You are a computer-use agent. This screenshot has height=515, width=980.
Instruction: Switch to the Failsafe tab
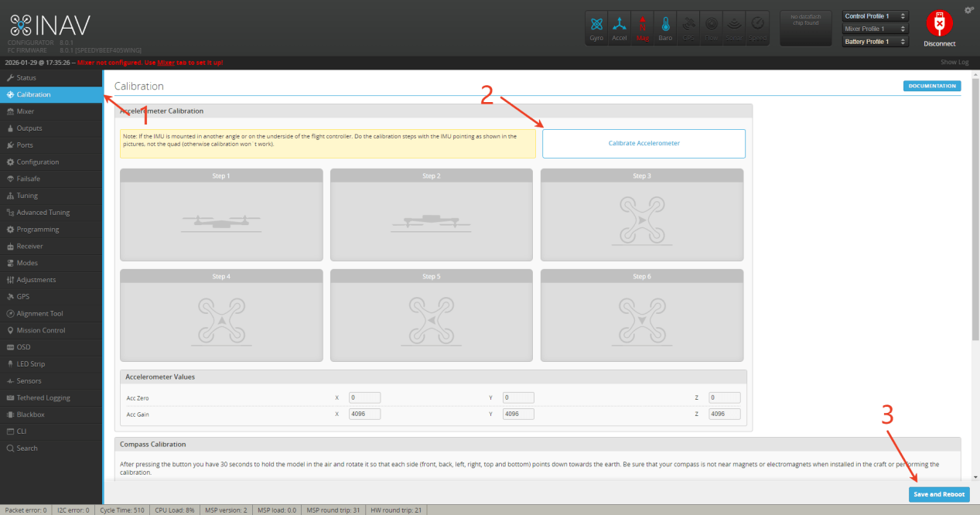pos(29,179)
